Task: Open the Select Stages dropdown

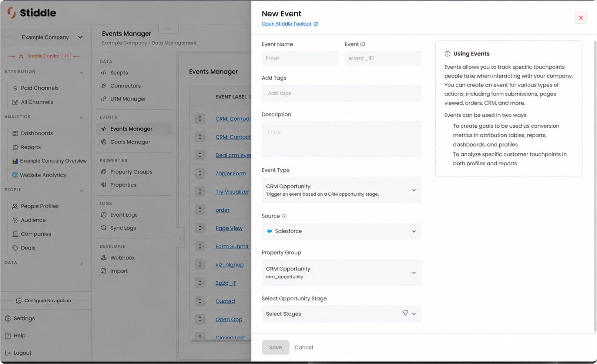Action: point(342,314)
